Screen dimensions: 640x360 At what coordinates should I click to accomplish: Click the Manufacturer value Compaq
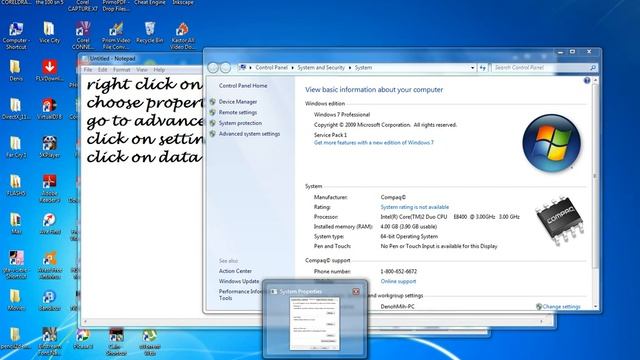(x=393, y=197)
